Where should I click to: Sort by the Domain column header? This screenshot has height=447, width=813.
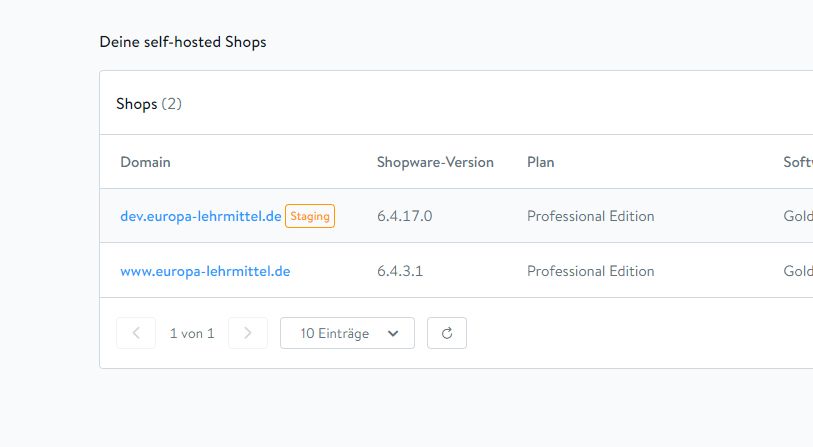[x=145, y=162]
